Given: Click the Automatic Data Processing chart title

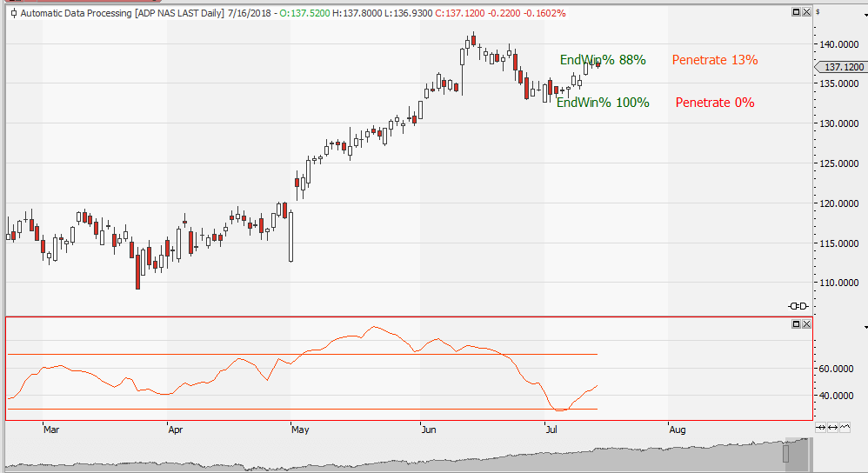Looking at the screenshot, I should pyautogui.click(x=76, y=13).
